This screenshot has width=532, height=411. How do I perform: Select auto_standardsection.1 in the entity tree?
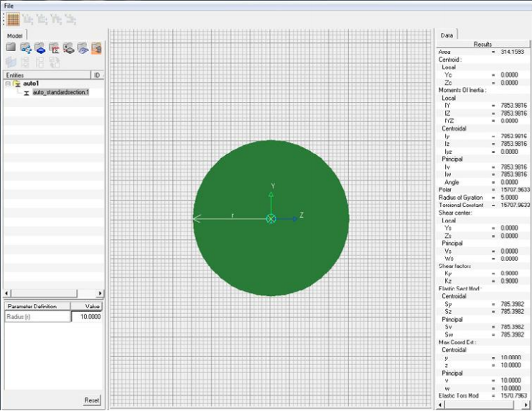[x=59, y=92]
